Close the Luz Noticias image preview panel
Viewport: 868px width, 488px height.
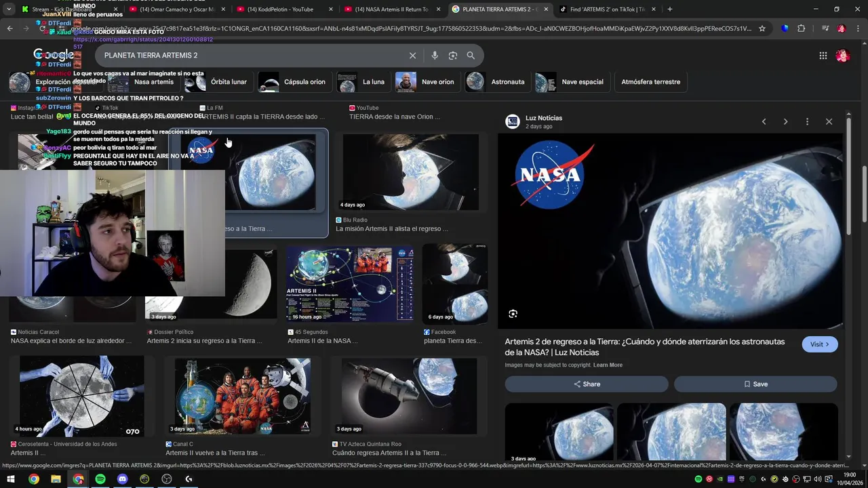(x=829, y=121)
